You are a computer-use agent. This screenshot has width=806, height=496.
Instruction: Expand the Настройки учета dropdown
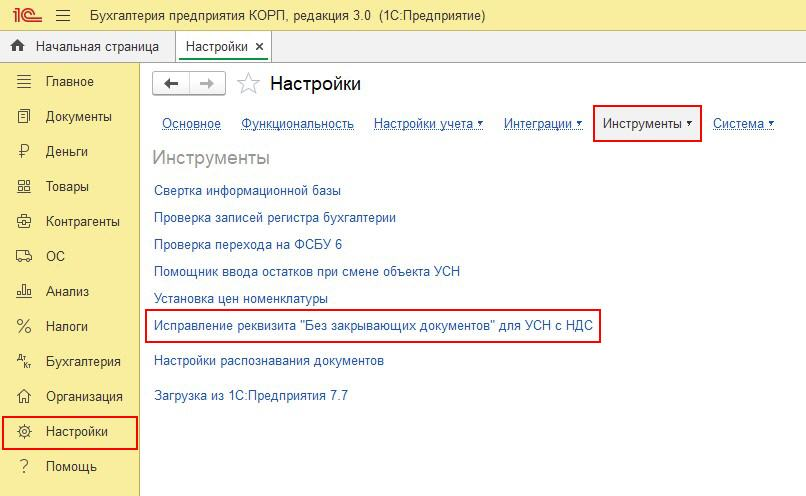point(428,123)
